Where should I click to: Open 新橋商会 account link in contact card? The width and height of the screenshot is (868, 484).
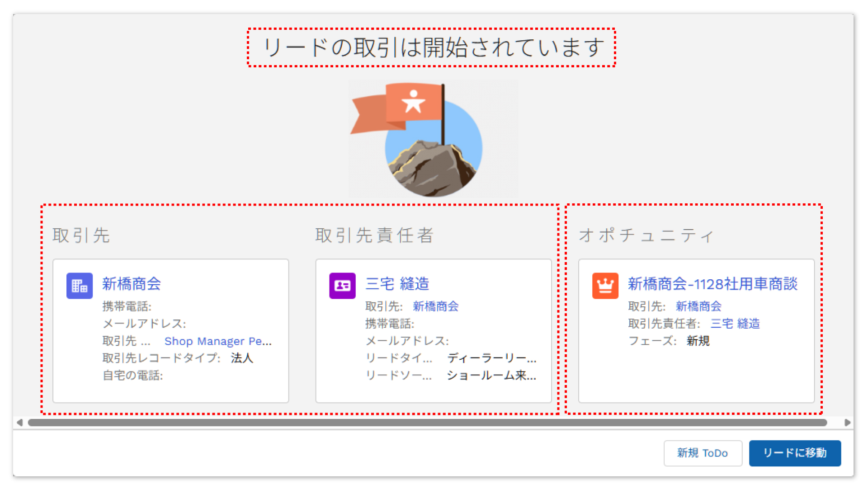[435, 306]
